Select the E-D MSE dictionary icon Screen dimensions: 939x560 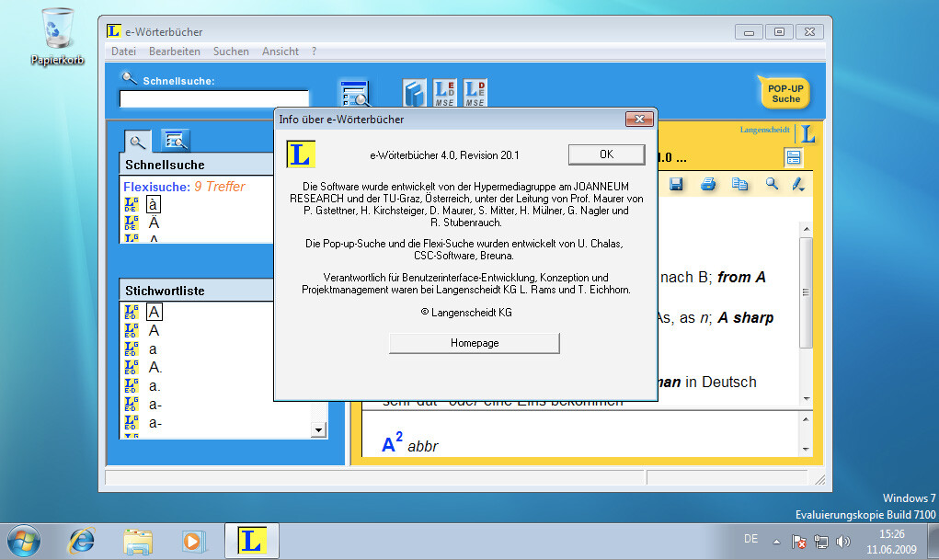444,93
